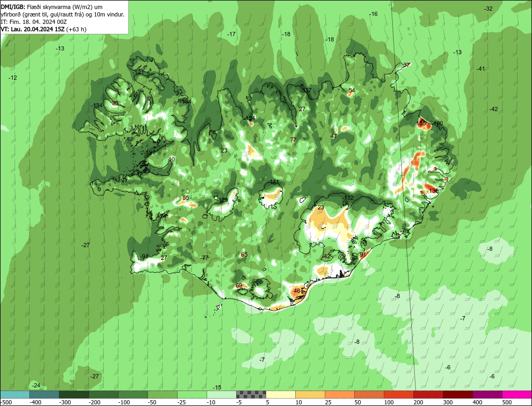Click the '-200' legend label
Screen dimensions: 532x406
tap(95, 402)
